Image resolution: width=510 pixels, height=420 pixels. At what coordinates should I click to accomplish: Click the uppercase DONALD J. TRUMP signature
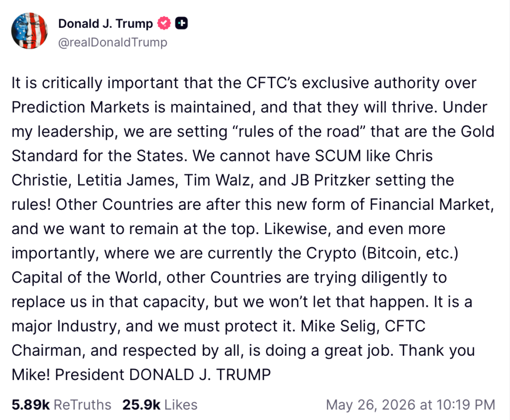200,375
